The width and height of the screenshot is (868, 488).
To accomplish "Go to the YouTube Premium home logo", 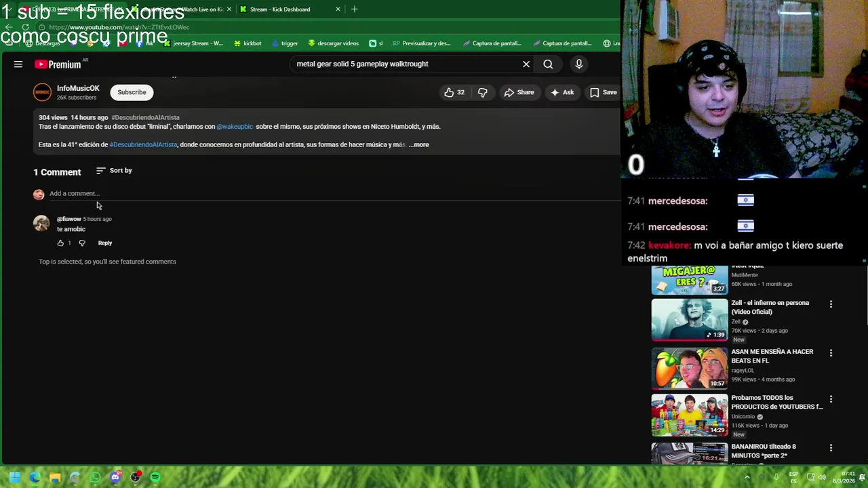I will [x=58, y=64].
